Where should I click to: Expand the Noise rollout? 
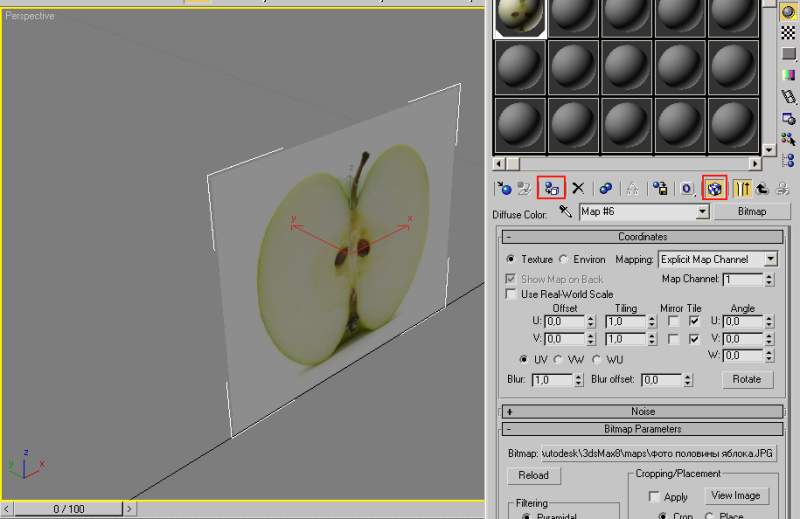[x=642, y=411]
